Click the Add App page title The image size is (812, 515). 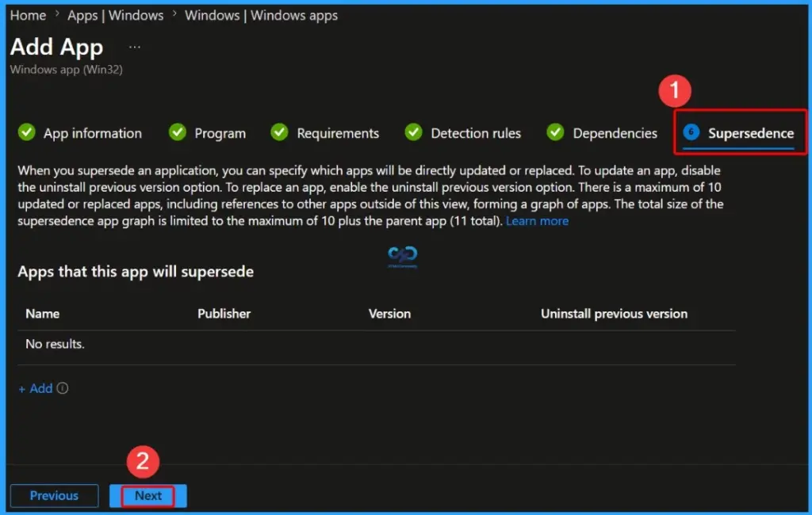[x=56, y=47]
